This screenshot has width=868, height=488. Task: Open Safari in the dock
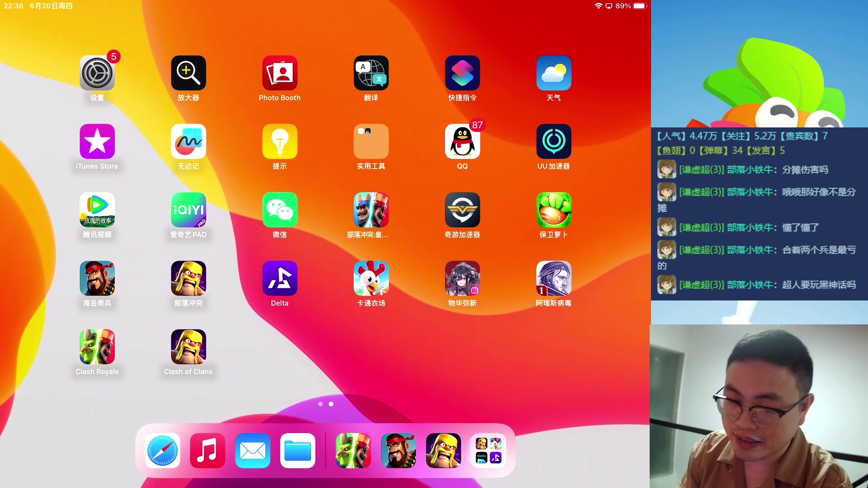point(162,450)
